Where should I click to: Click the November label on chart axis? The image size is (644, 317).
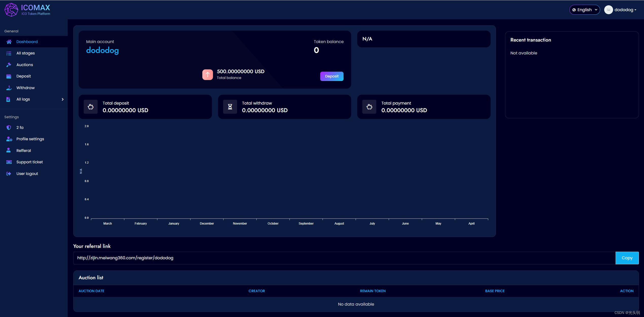(x=240, y=224)
